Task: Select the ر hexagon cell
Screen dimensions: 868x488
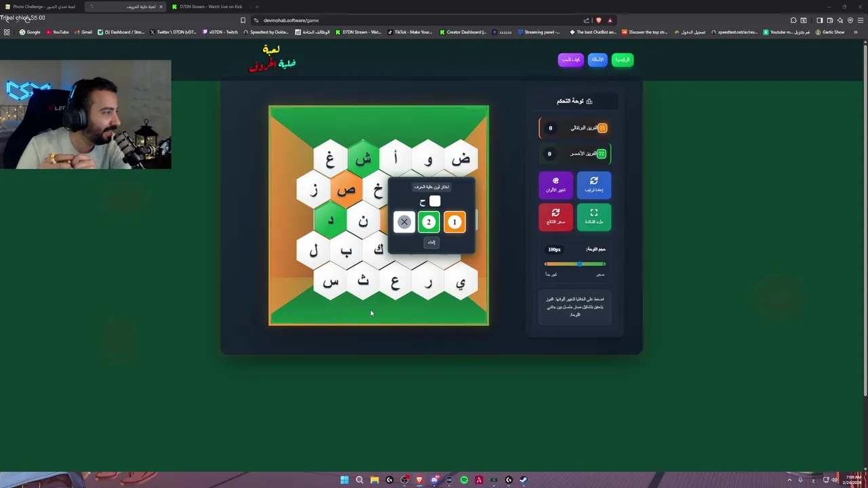Action: pos(428,281)
